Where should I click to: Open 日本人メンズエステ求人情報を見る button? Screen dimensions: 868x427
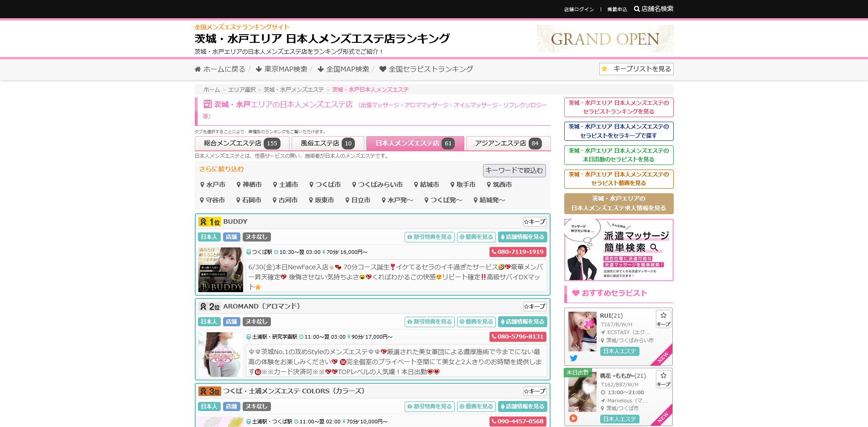click(619, 204)
